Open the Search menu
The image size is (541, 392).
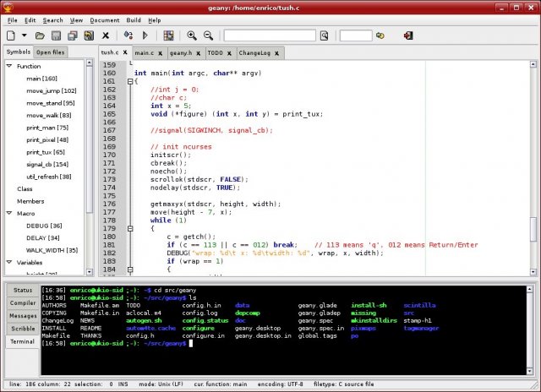tap(52, 20)
